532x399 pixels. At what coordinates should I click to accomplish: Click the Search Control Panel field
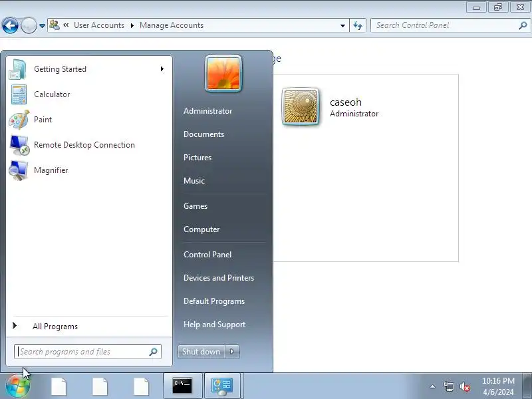tap(450, 25)
